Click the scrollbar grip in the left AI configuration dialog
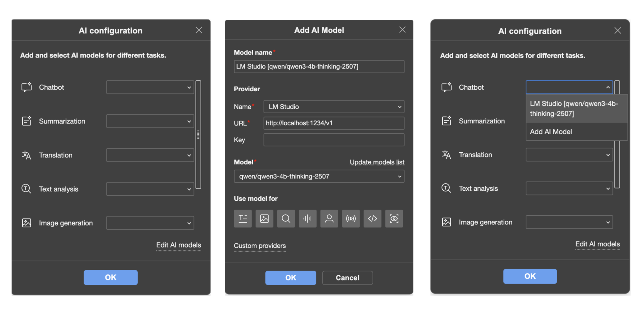Image resolution: width=644 pixels, height=316 pixels. (x=198, y=135)
